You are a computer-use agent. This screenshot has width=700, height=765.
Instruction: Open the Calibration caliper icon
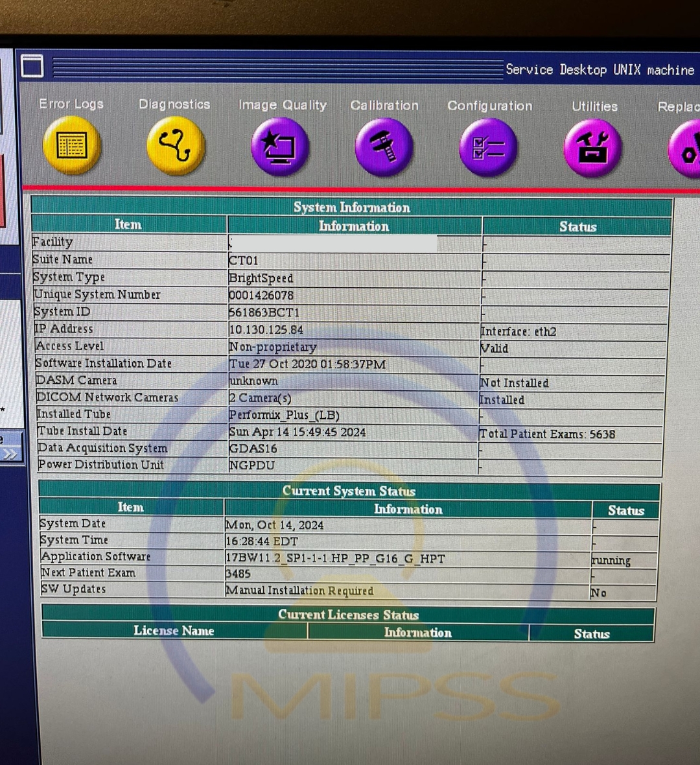[384, 147]
